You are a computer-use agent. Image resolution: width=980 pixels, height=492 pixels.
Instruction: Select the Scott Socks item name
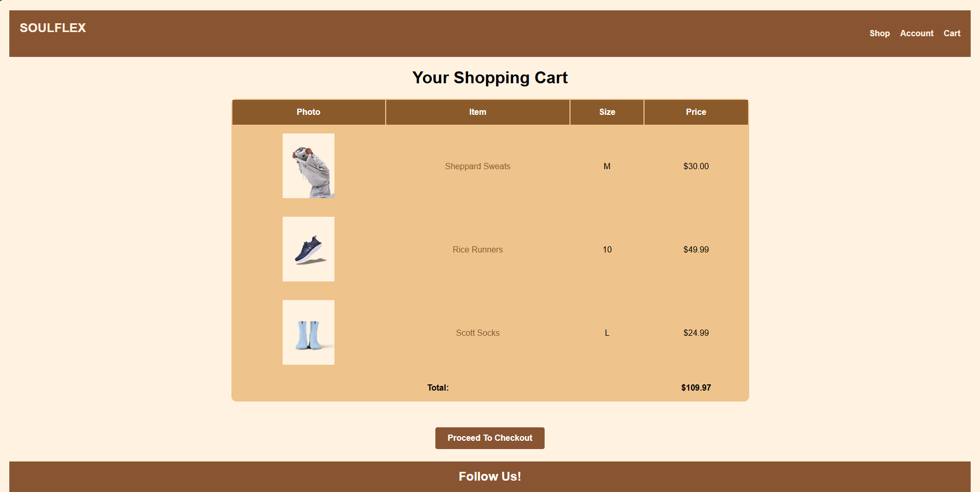pos(477,333)
